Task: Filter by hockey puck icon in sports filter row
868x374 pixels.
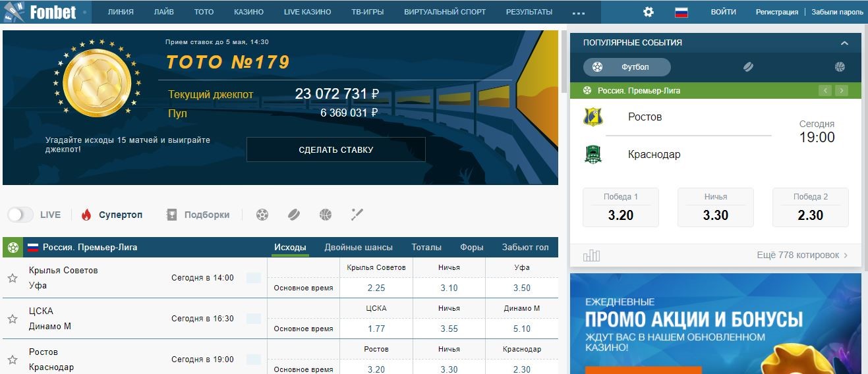Action: 294,215
